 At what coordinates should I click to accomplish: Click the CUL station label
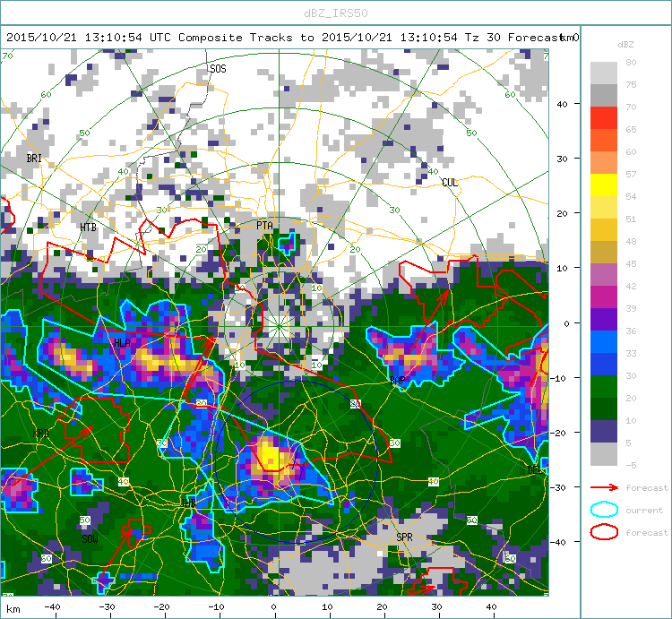450,183
